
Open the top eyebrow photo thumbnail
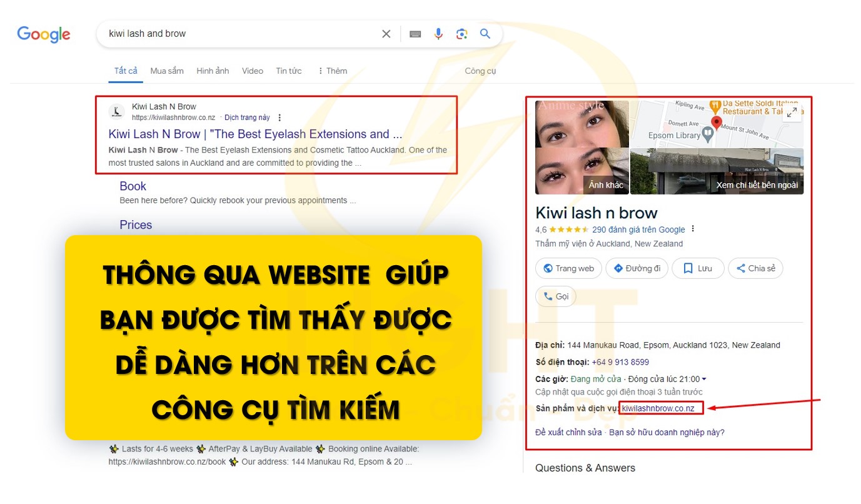[x=582, y=123]
